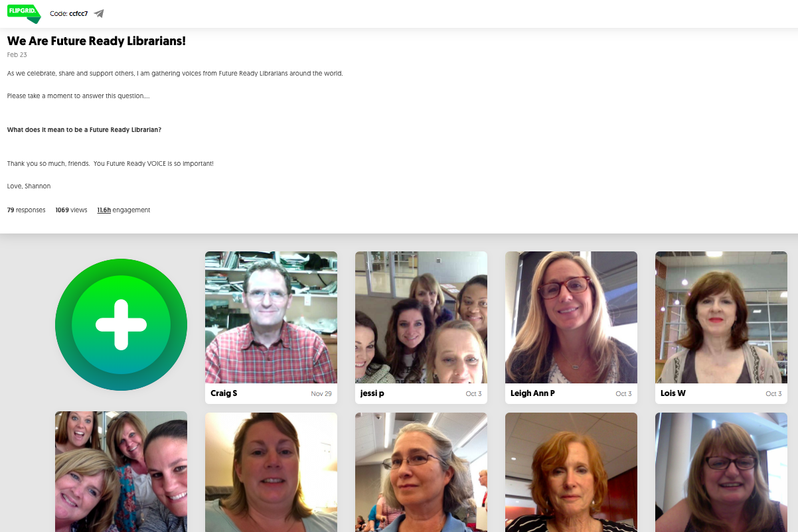Click the Craig S name label
The image size is (798, 532).
pyautogui.click(x=224, y=393)
